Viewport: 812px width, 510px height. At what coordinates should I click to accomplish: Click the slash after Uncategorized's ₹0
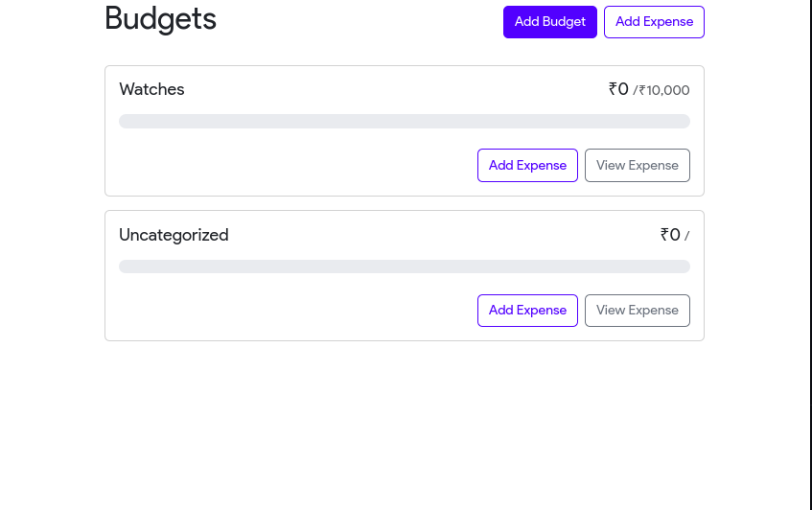point(686,237)
